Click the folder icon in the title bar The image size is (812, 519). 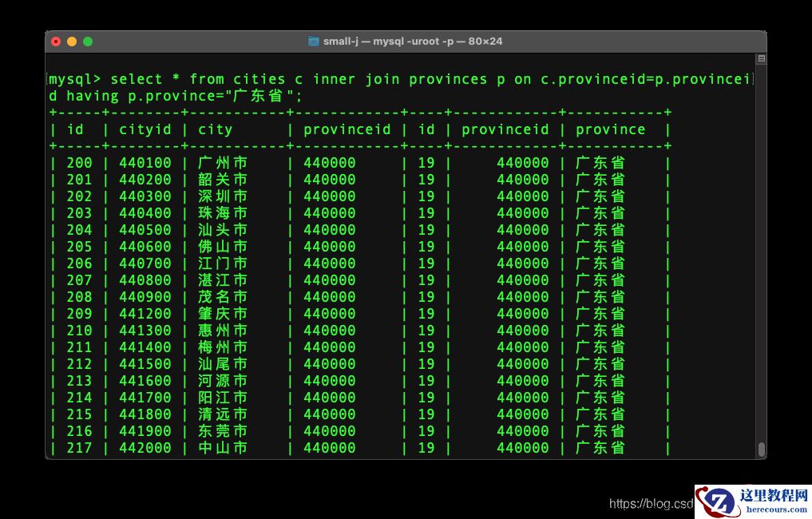313,41
